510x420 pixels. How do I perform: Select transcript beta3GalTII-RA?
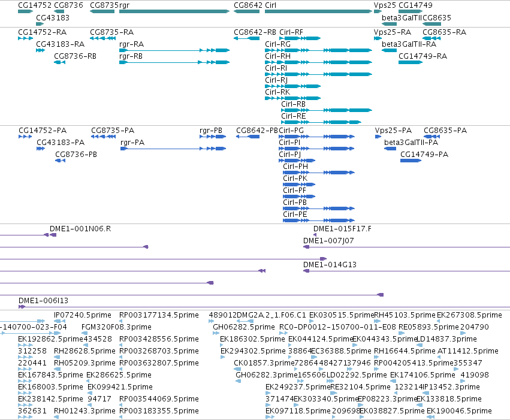click(409, 44)
